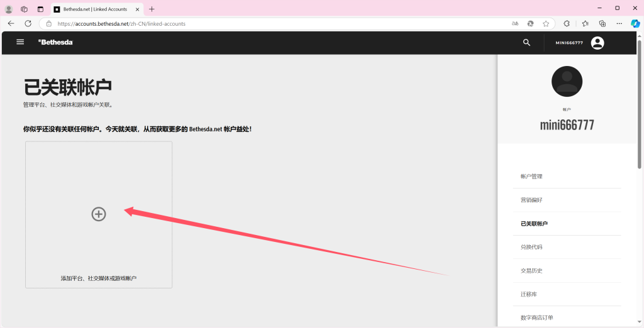Click the plus icon to add account

coord(99,214)
